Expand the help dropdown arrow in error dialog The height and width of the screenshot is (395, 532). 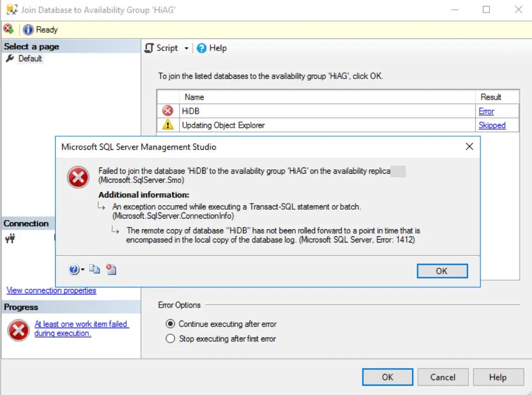(82, 270)
